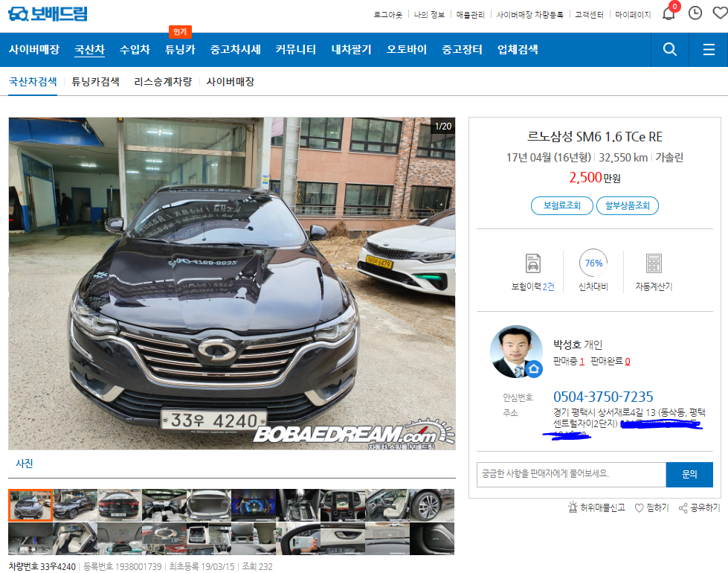
Task: Click seller name 박성호
Action: click(567, 345)
